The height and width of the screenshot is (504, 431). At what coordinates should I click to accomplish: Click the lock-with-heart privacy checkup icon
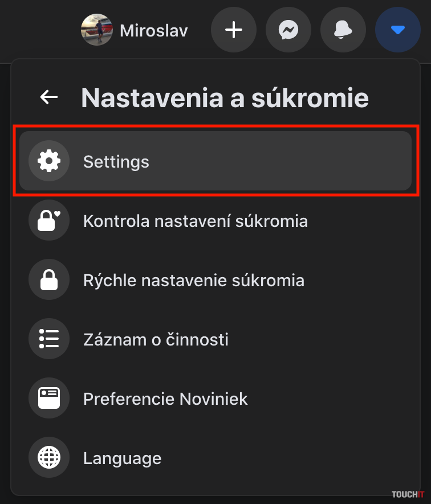coord(49,221)
